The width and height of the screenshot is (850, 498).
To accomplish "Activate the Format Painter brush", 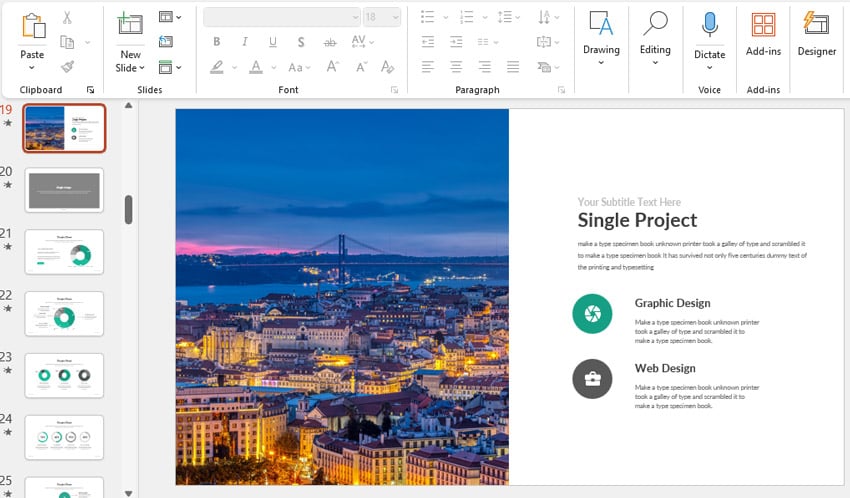I will (x=67, y=67).
